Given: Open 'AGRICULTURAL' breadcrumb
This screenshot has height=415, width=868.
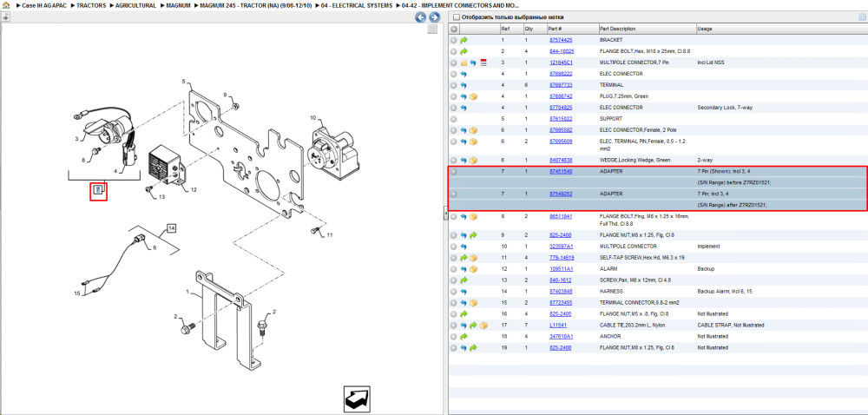Looking at the screenshot, I should point(135,5).
